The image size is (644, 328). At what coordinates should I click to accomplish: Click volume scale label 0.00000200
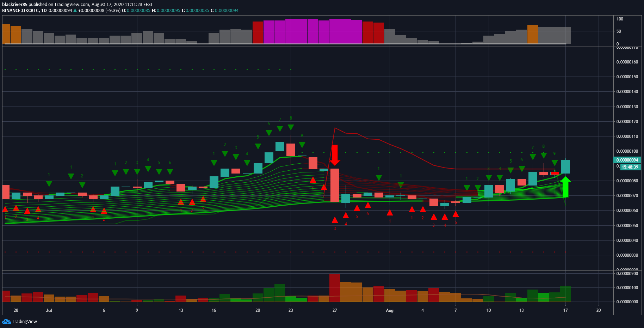pos(627,274)
